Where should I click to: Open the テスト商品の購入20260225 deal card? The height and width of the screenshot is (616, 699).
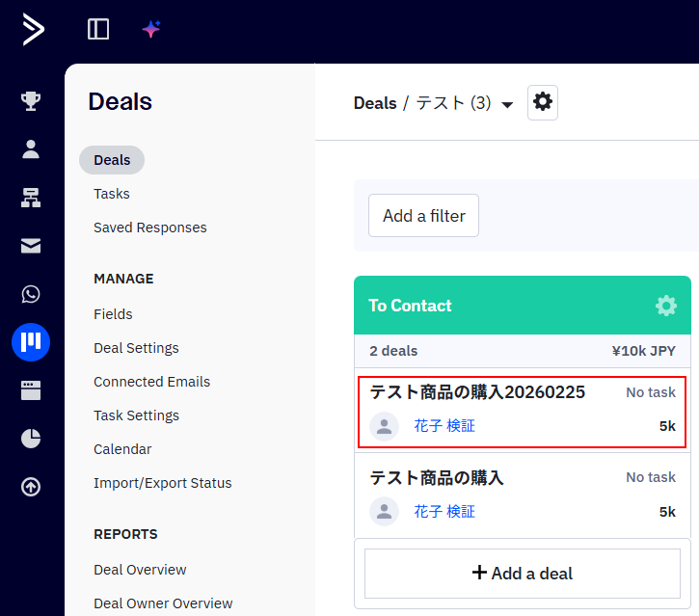478,392
